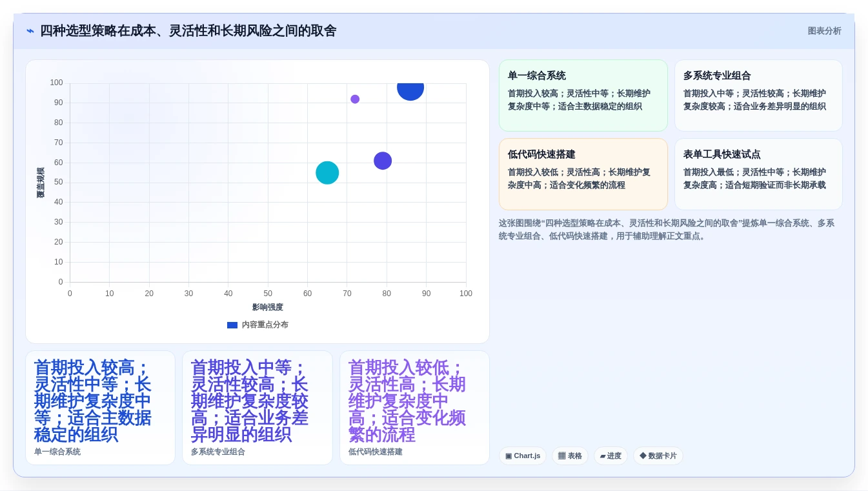Viewport: 868px width, 491px height.
Task: Click the 影响强度 x-axis title
Action: tap(268, 307)
